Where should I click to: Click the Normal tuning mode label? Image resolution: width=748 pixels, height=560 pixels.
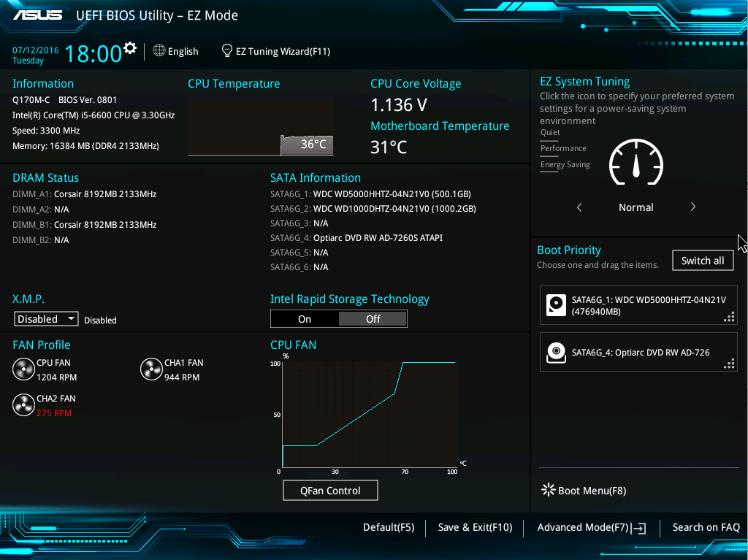point(636,207)
